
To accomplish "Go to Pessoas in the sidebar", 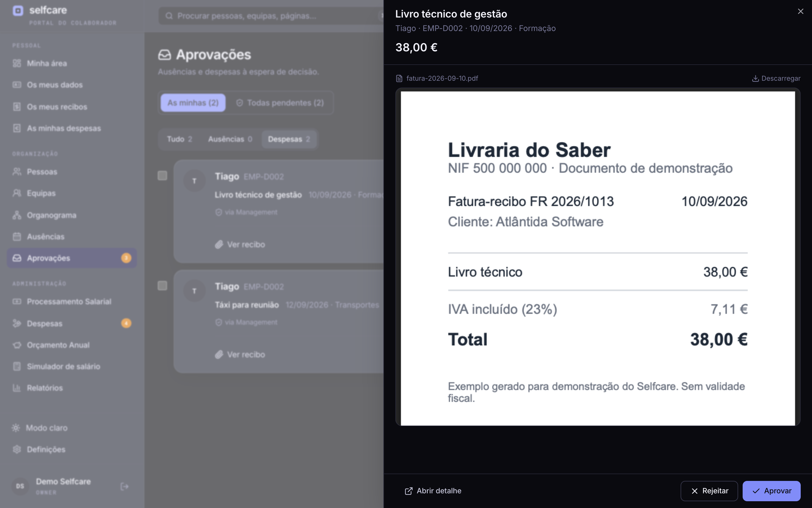I will 72,172.
